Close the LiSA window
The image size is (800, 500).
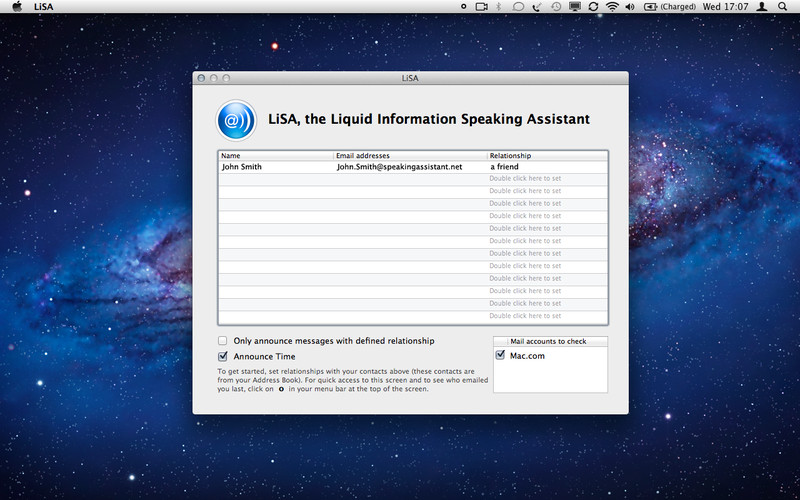click(201, 78)
